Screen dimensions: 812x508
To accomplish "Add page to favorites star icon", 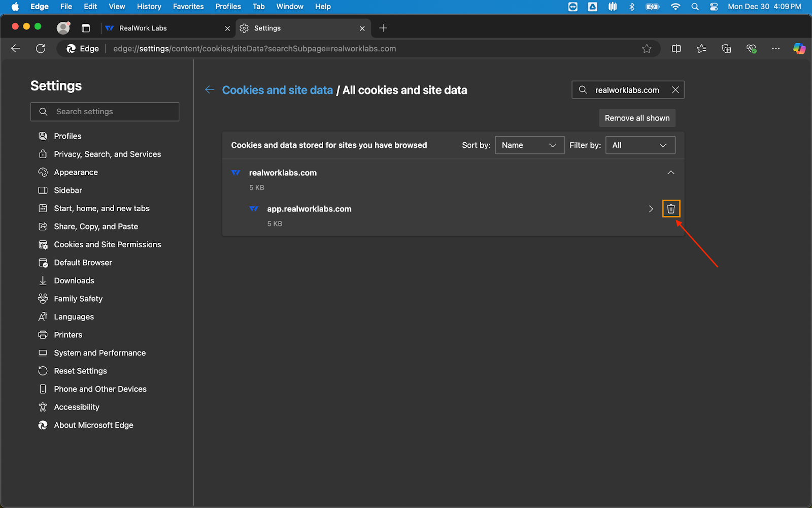I will 647,49.
